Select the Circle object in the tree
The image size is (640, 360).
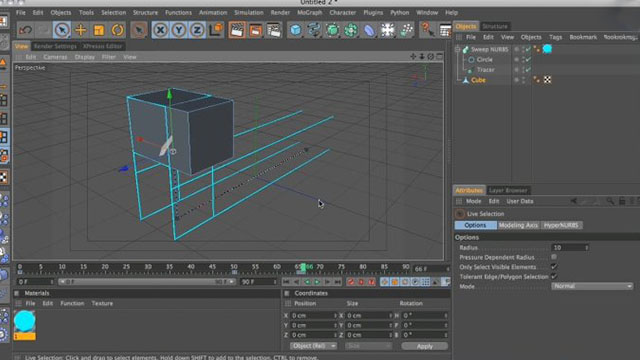[484, 60]
